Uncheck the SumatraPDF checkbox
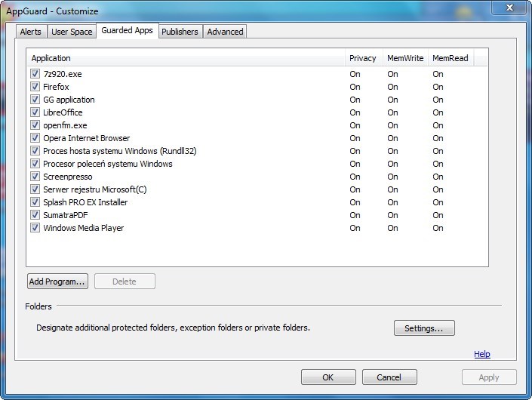The image size is (532, 400). point(35,215)
